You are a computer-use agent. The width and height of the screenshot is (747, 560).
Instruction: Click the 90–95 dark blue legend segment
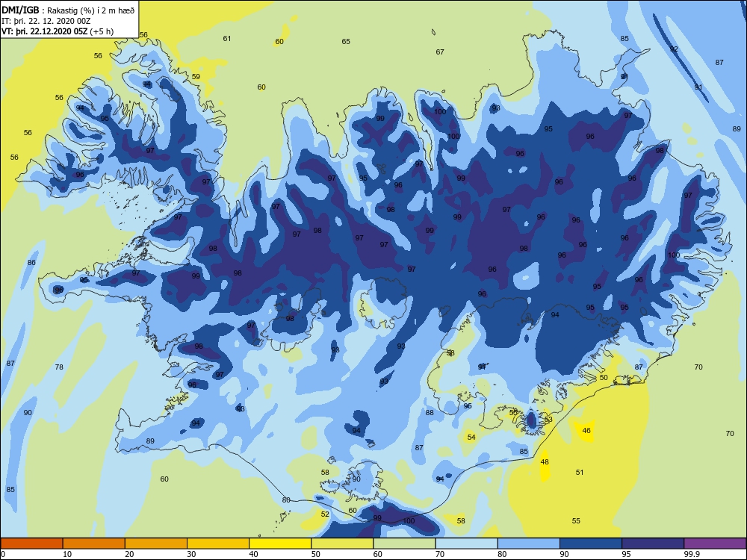pyautogui.click(x=591, y=544)
